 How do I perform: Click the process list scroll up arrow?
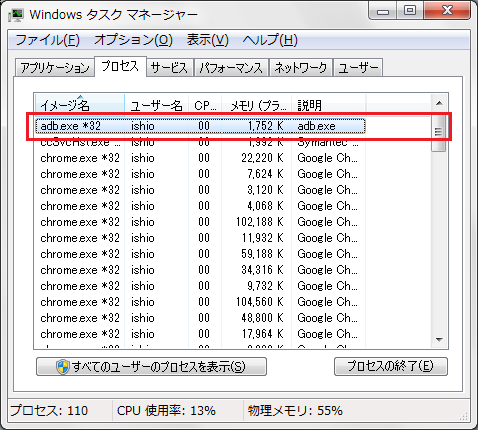[439, 104]
